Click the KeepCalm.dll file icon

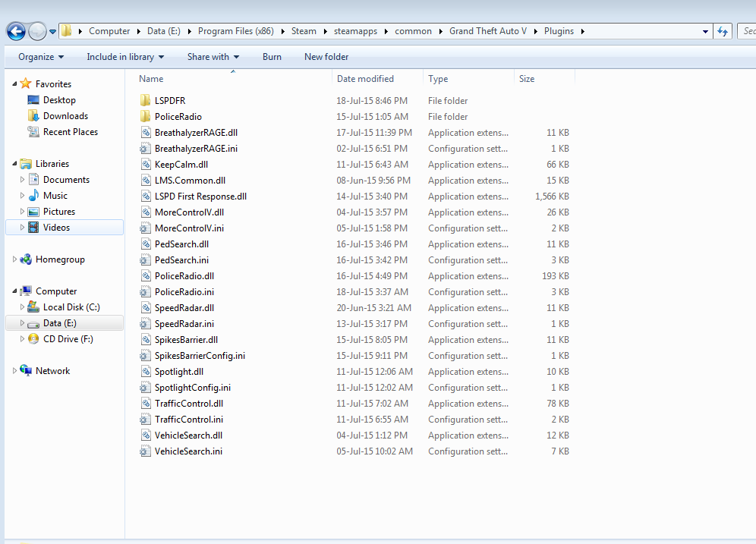(x=146, y=165)
